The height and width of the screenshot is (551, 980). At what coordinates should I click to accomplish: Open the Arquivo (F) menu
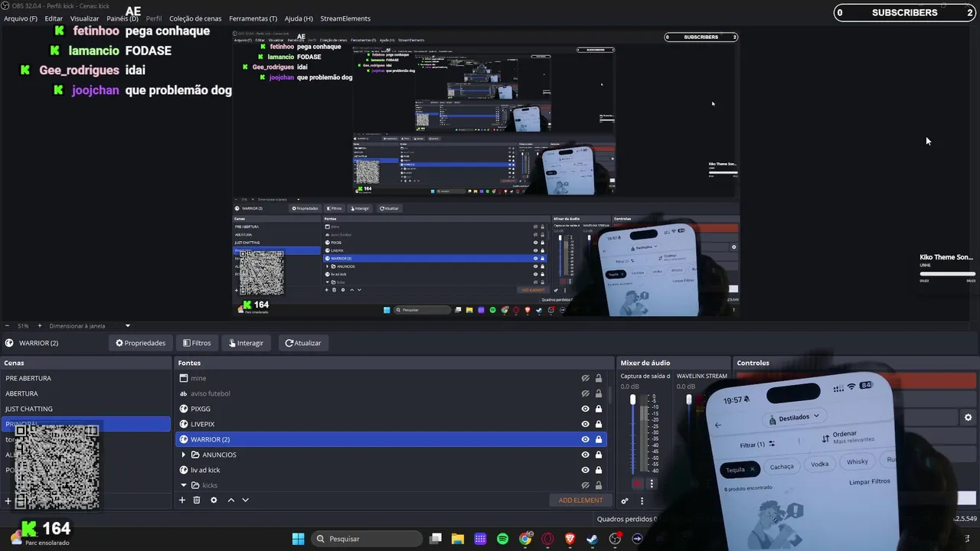point(21,18)
